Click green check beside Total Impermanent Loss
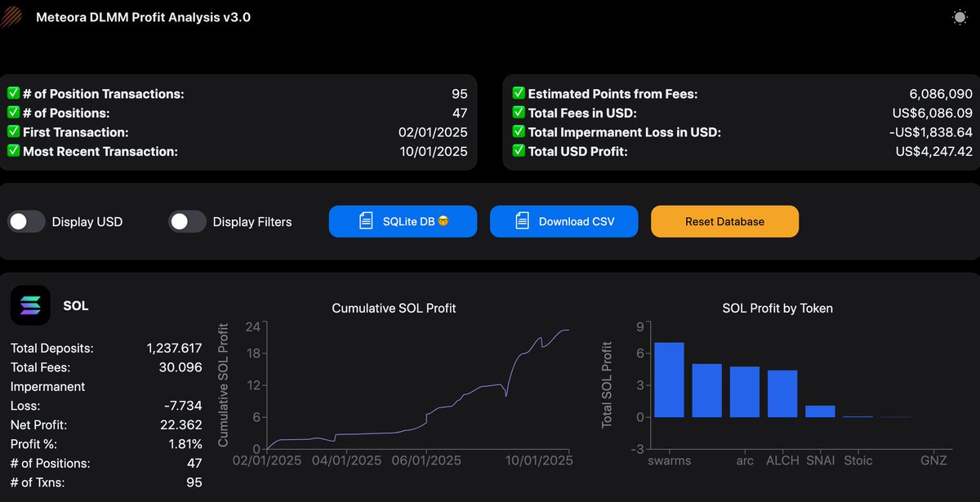 pos(519,132)
